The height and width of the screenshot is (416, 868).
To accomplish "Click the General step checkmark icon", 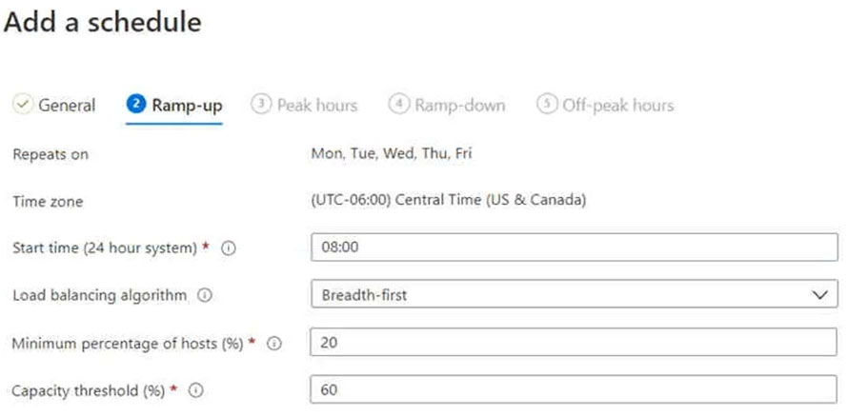I will pyautogui.click(x=23, y=105).
